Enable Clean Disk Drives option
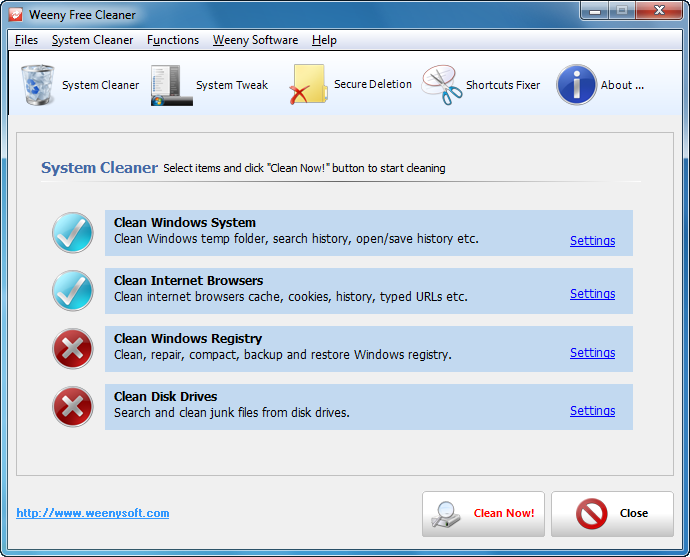 pos(73,407)
